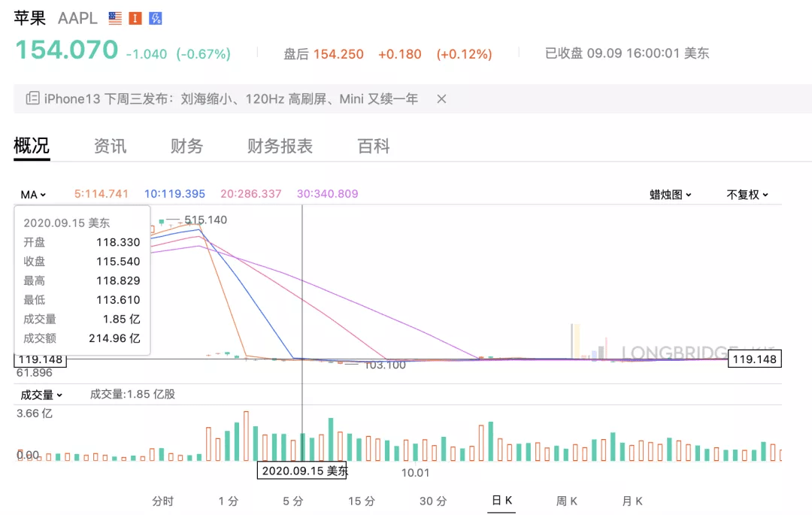This screenshot has height=515, width=812.
Task: Dismiss the iPhone13 news banner
Action: (441, 98)
